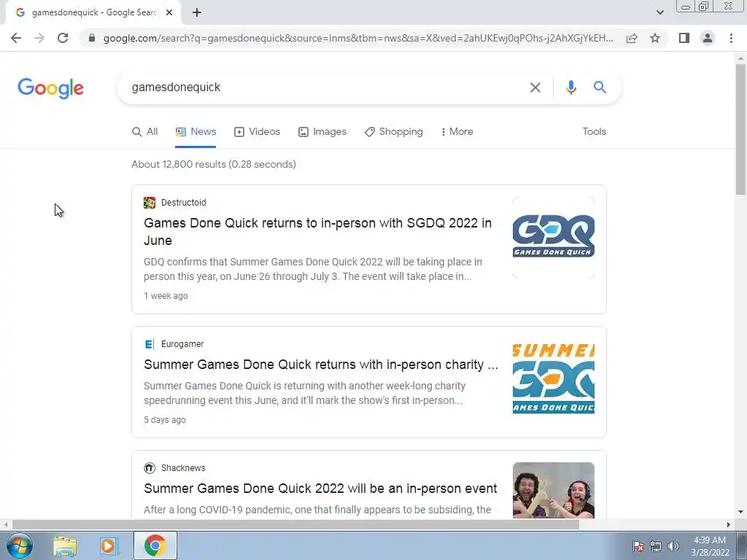This screenshot has width=747, height=560.
Task: Open the Chrome profile menu
Action: [708, 38]
